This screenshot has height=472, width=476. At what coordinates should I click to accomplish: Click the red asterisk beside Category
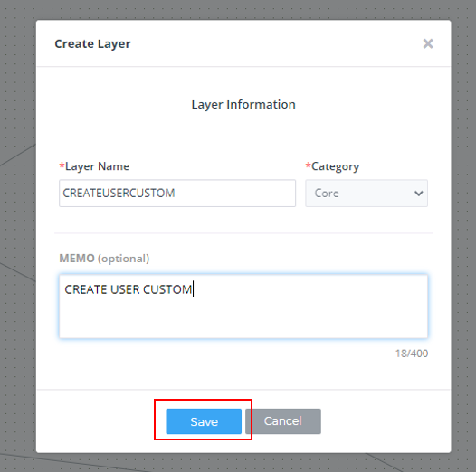click(x=308, y=165)
